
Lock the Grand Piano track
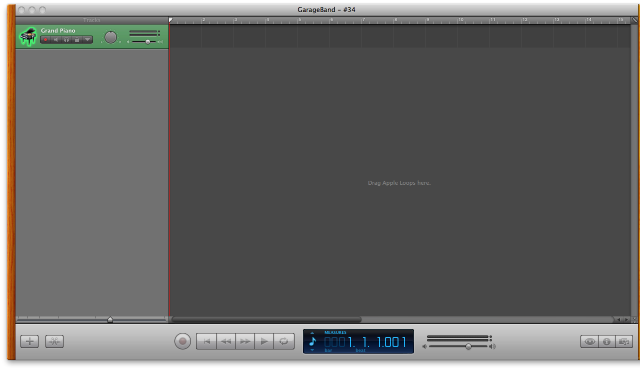point(77,40)
